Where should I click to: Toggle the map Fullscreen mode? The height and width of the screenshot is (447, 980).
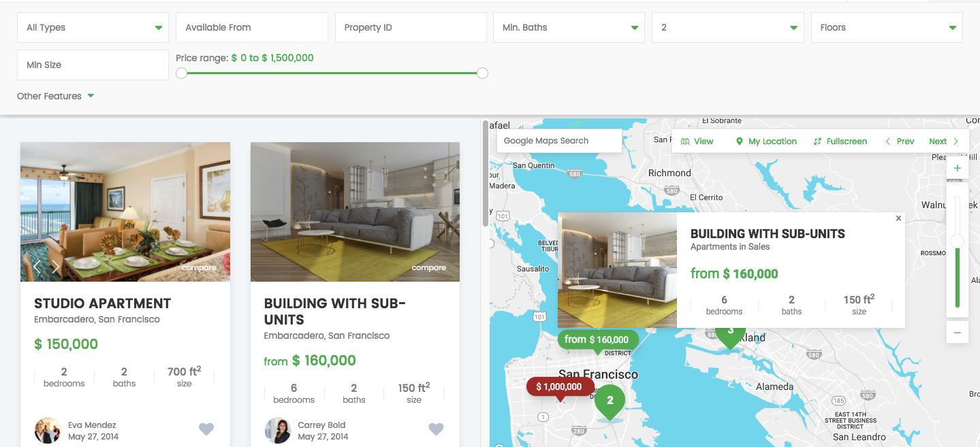(x=840, y=142)
